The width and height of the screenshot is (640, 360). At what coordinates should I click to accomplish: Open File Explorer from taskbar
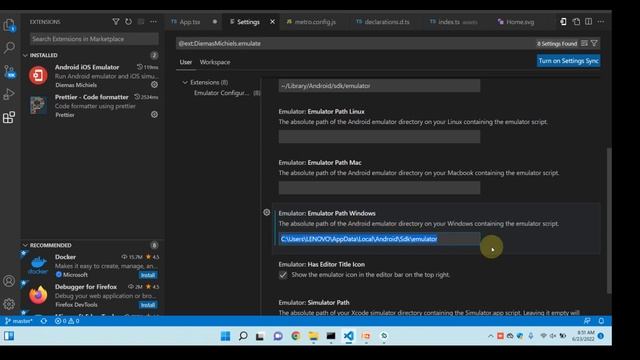(x=313, y=336)
